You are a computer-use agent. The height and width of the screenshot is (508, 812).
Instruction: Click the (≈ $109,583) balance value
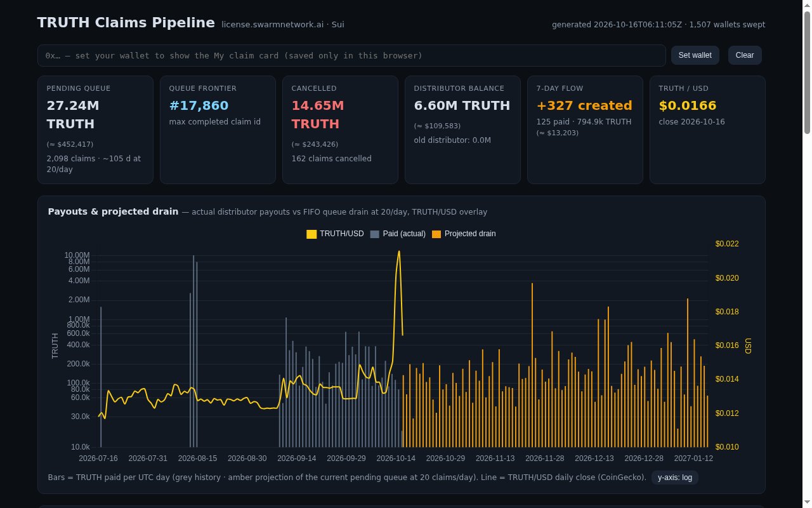coord(438,126)
